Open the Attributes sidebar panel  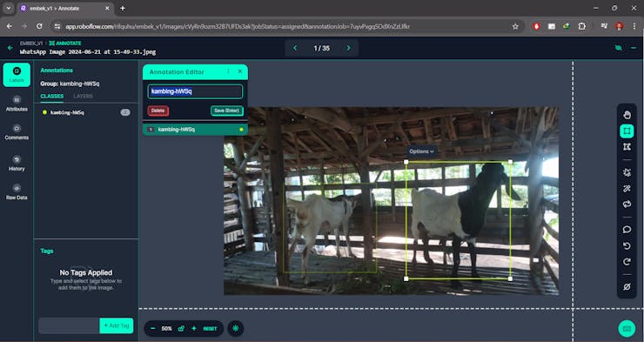coord(17,104)
